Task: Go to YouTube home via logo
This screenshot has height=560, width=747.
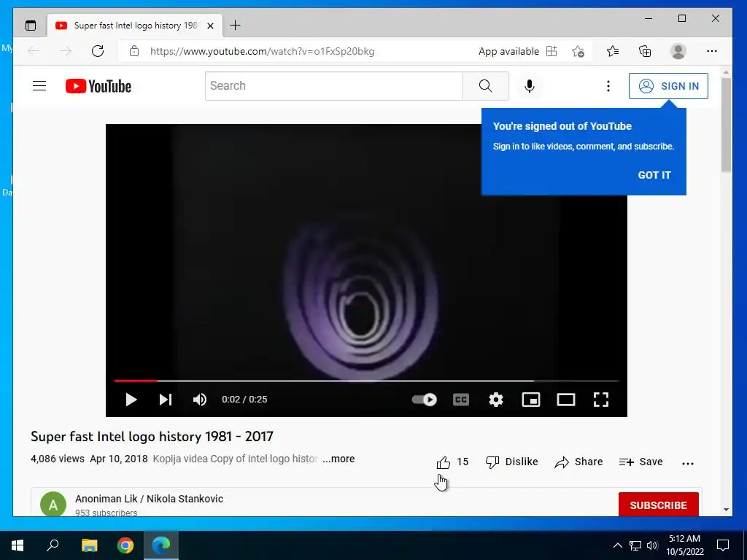Action: pos(98,86)
